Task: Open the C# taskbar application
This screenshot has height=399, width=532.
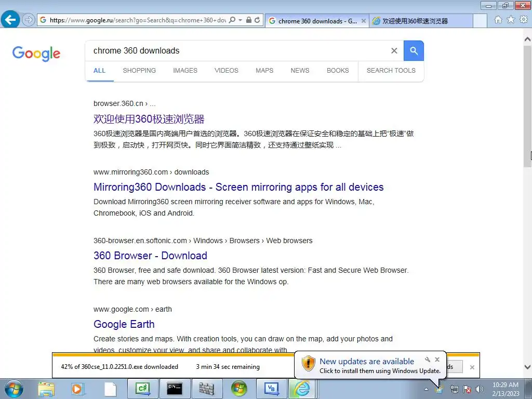Action: [x=142, y=389]
